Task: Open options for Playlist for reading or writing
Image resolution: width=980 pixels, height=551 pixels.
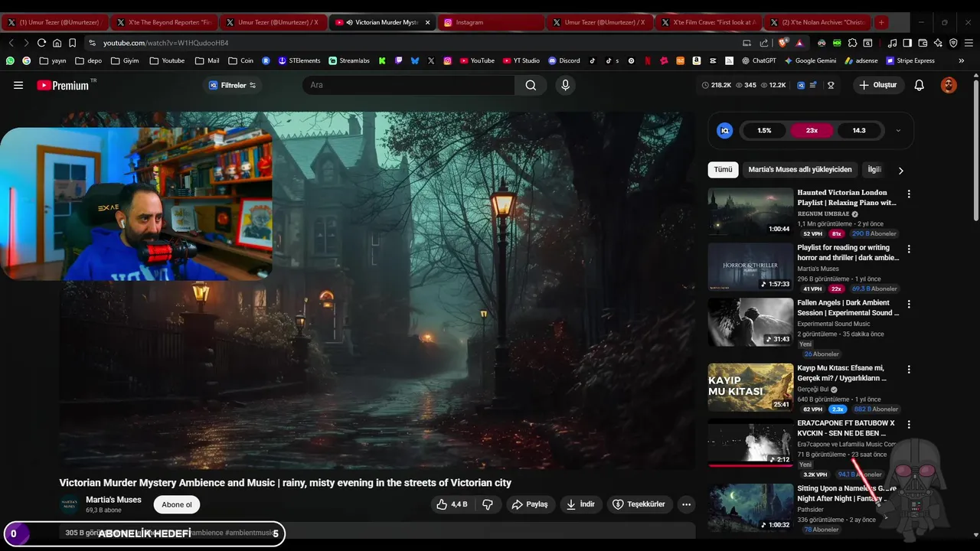Action: [x=909, y=249]
